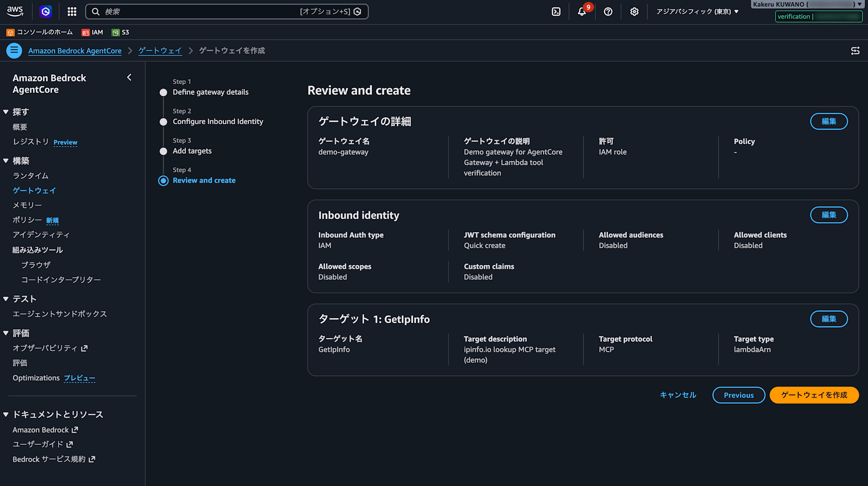Image resolution: width=868 pixels, height=486 pixels.
Task: Open the region selector アジアパシフィック (東京)
Action: (697, 12)
